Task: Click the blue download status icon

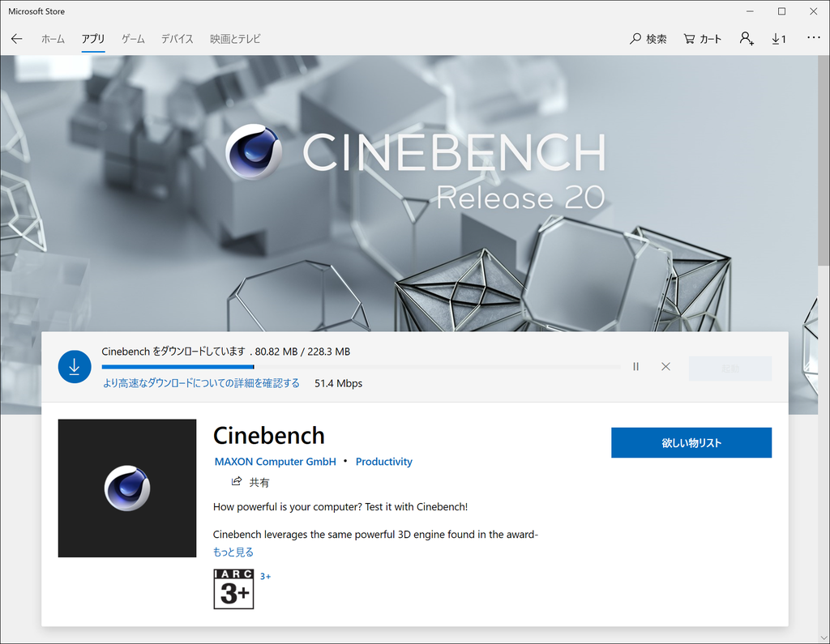Action: (x=75, y=367)
